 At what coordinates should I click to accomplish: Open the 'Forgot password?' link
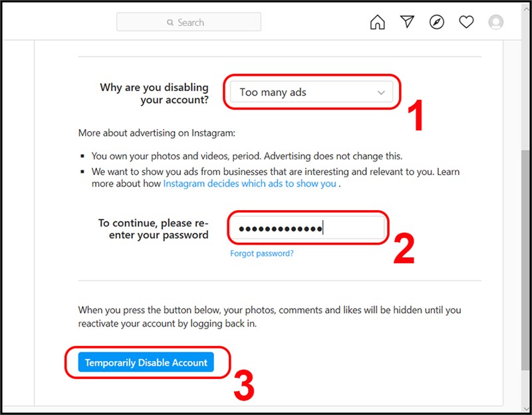(262, 253)
